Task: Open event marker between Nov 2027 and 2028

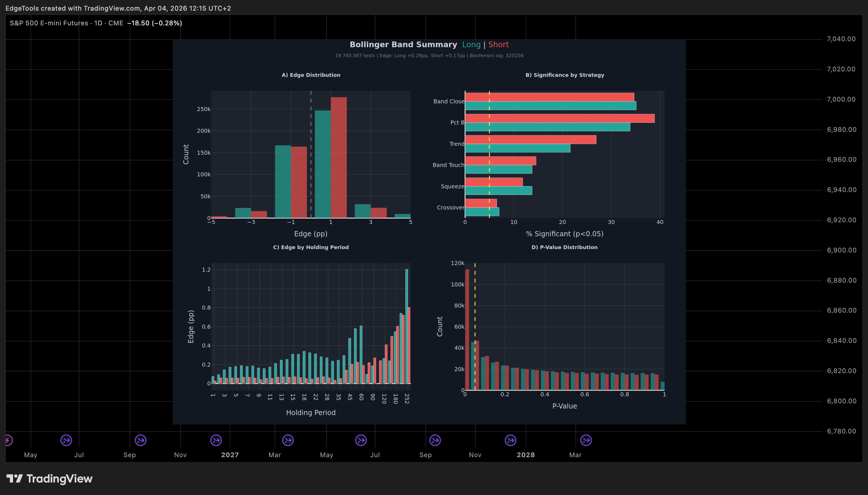Action: 511,440
